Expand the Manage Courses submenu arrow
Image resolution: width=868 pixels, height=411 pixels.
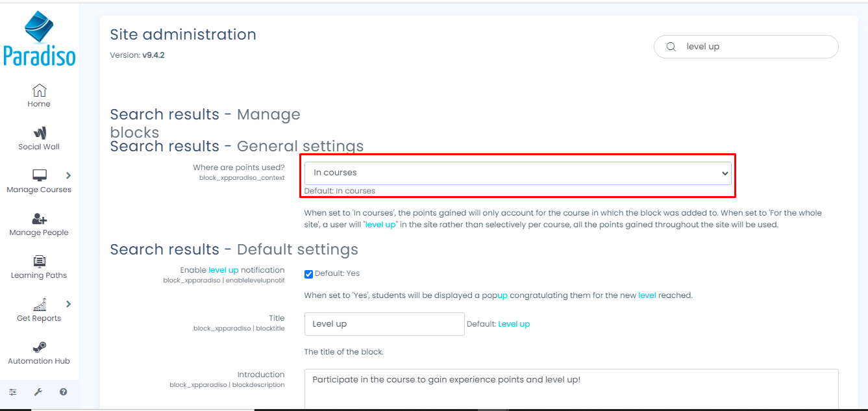[x=68, y=175]
